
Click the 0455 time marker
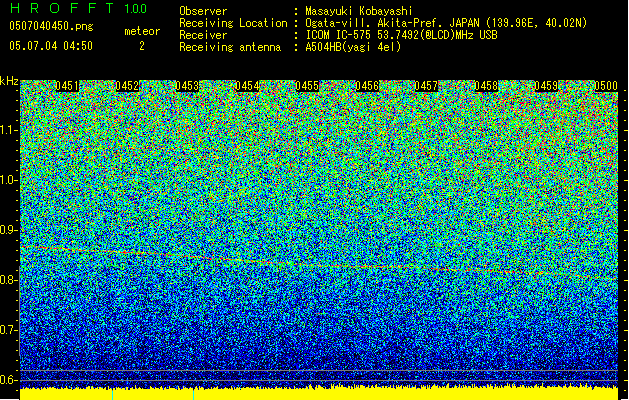tap(307, 86)
